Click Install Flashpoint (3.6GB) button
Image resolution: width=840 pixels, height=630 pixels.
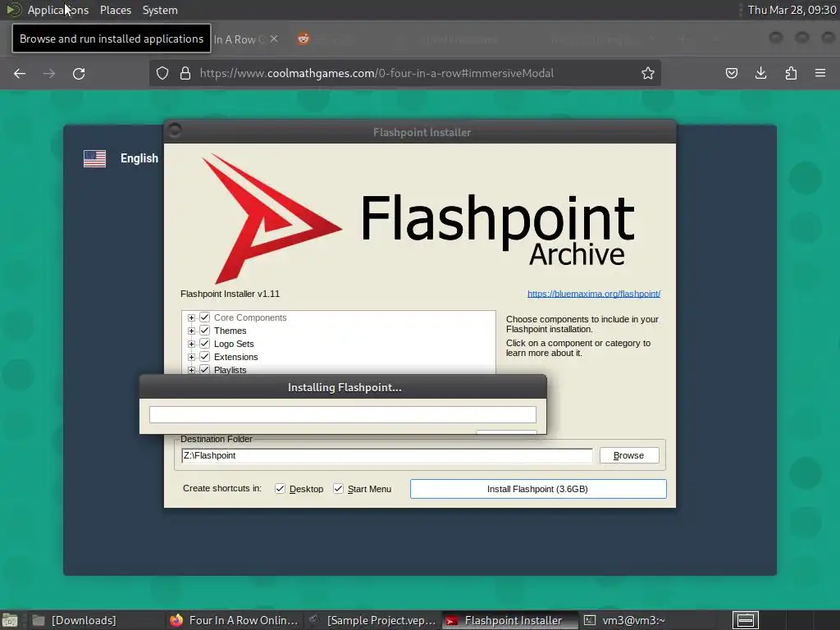coord(538,489)
